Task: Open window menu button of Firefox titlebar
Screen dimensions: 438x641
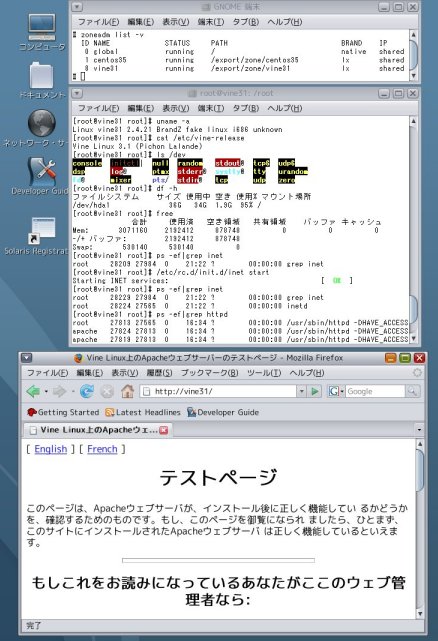Action: tap(27, 358)
